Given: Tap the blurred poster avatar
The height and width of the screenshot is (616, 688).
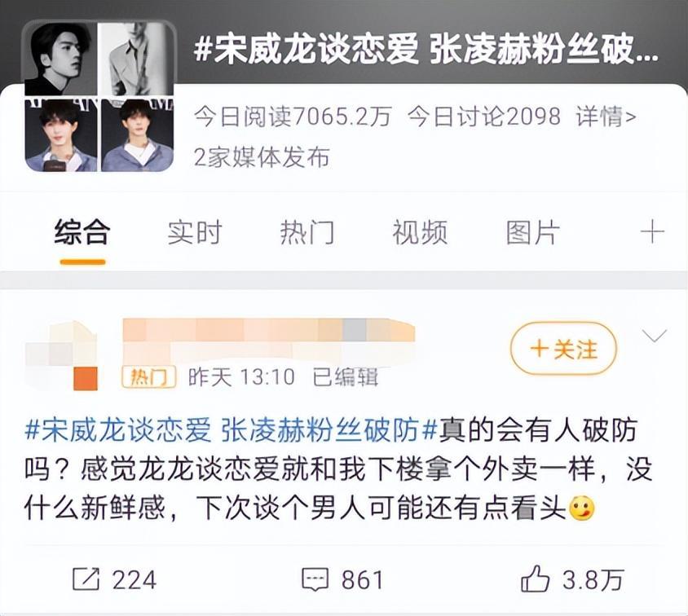Looking at the screenshot, I should click(61, 355).
